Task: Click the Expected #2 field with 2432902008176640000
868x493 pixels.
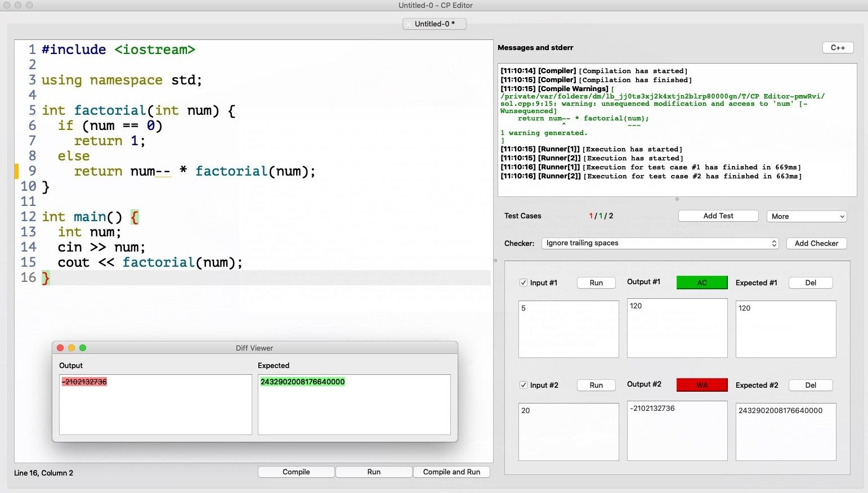Action: coord(786,432)
